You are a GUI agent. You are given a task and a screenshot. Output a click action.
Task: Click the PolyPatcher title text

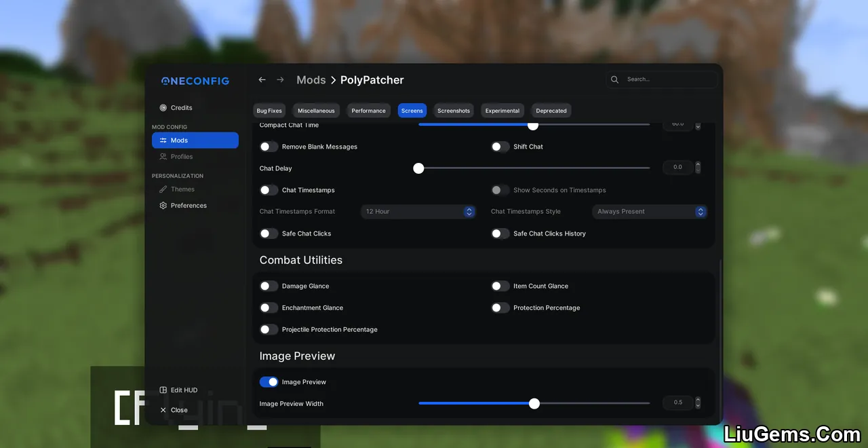tap(372, 80)
